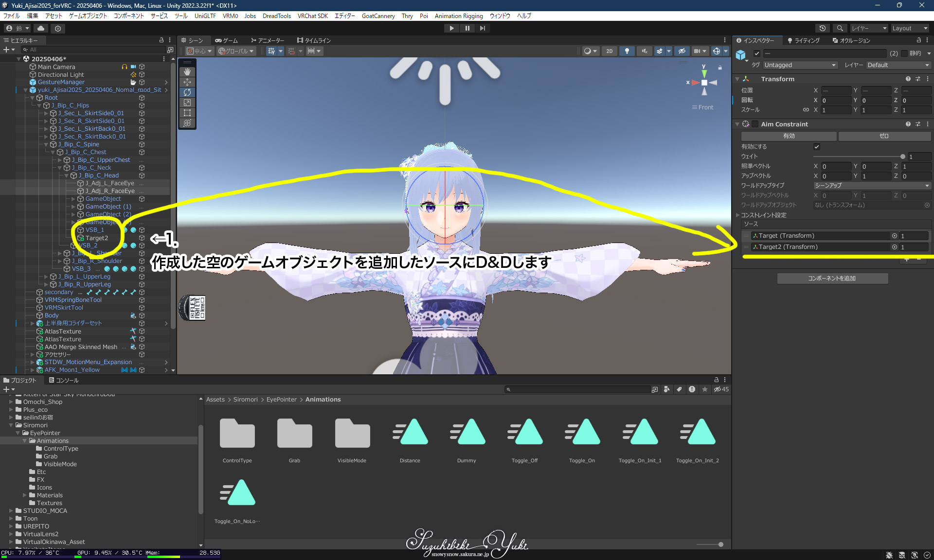Switch to the Console tab
Image resolution: width=934 pixels, height=560 pixels.
tap(64, 380)
